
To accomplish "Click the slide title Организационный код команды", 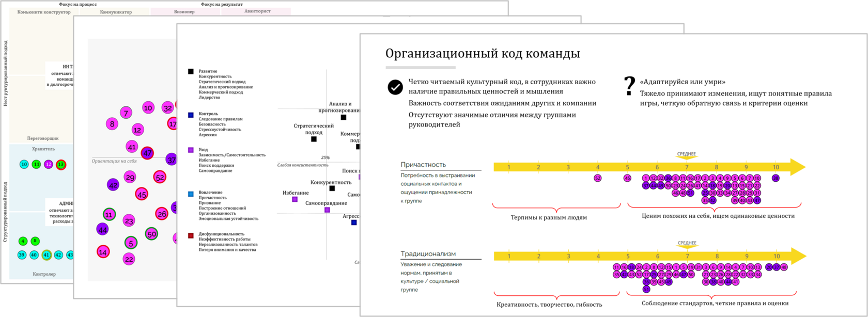I will click(x=483, y=54).
